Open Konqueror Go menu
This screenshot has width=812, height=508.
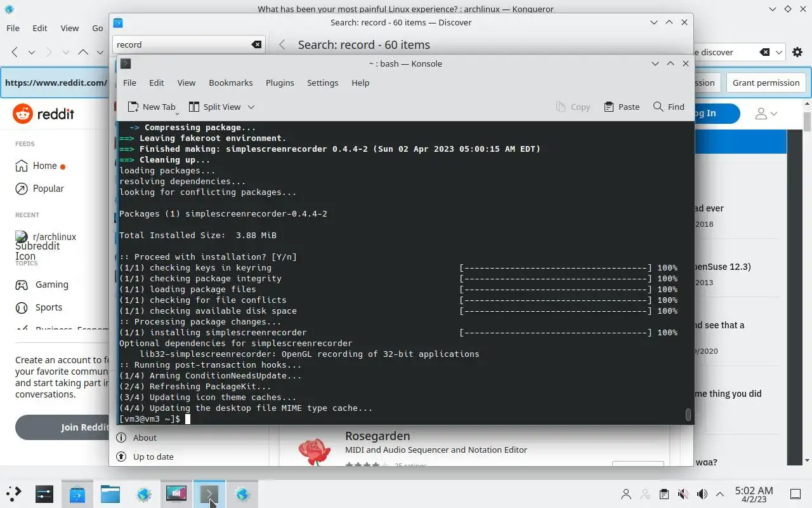[98, 28]
